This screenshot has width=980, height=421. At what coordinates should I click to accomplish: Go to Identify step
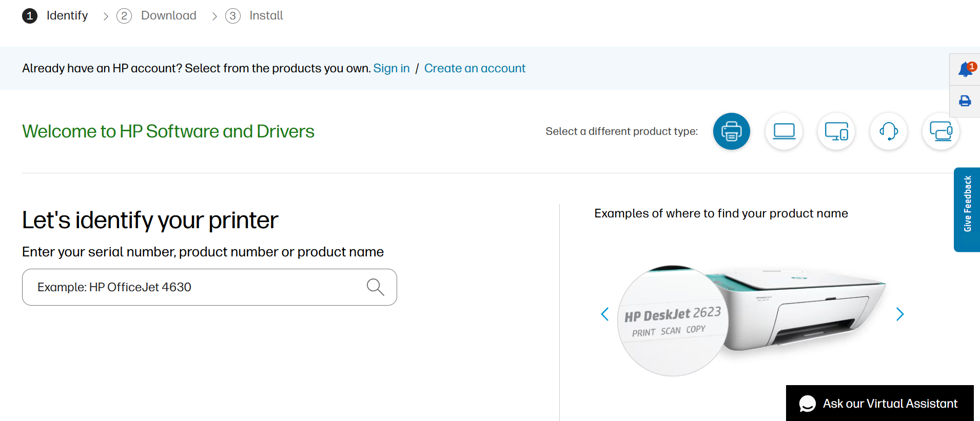coord(55,16)
